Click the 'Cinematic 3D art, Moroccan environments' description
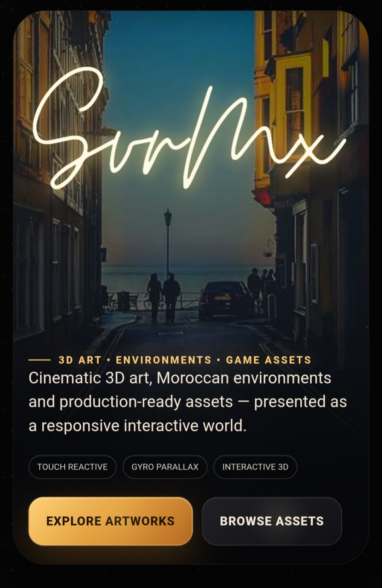Viewport: 382px width, 588px height. [187, 401]
